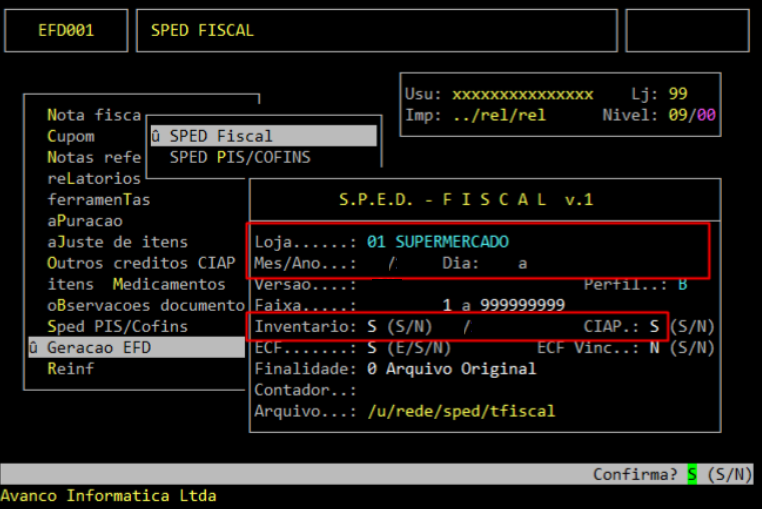The height and width of the screenshot is (509, 762).
Task: Toggle the ECF Vinc S/N value
Action: 655,348
